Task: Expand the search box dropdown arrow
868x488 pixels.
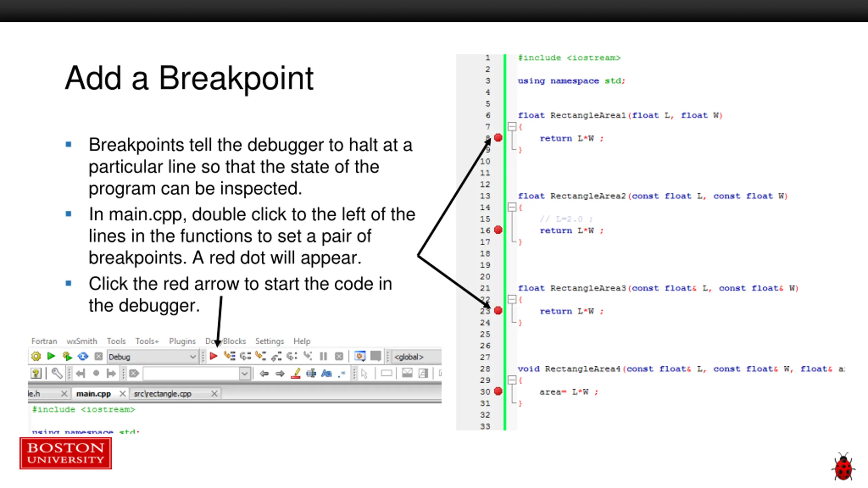Action: tap(244, 374)
